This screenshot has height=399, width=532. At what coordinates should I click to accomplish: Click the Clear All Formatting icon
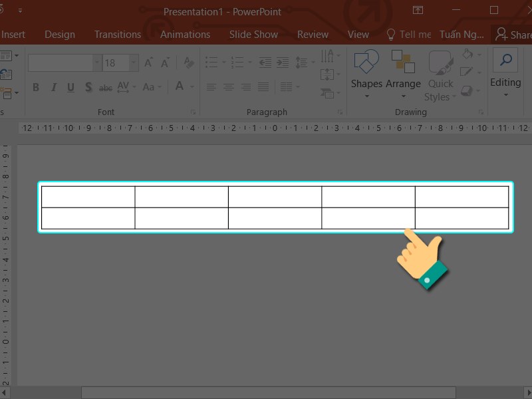pyautogui.click(x=189, y=63)
